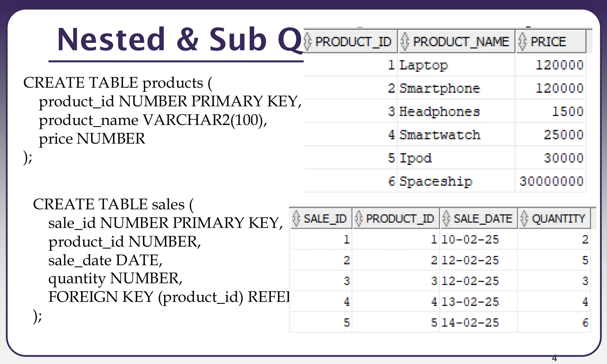Select the Smartwatch product row
607x364 pixels.
[x=445, y=135]
